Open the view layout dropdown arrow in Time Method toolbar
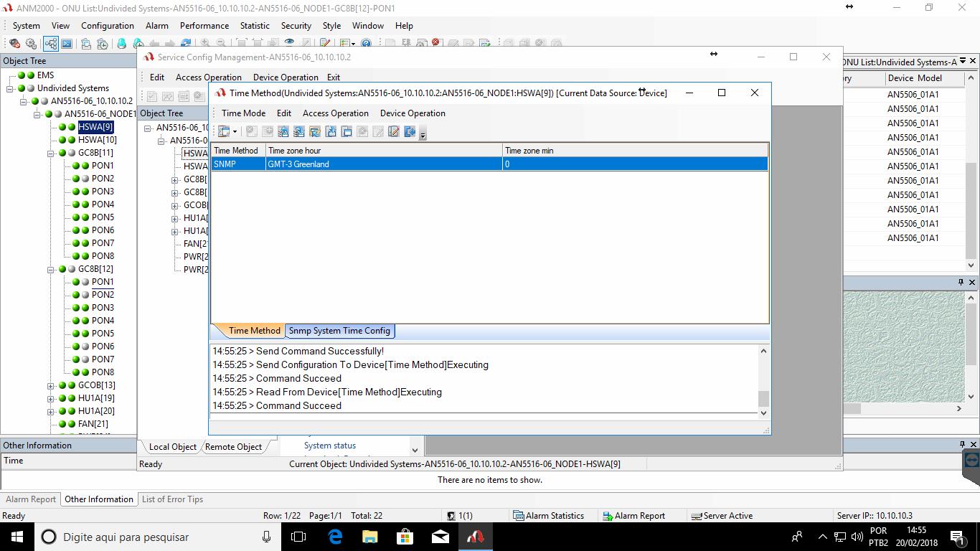The image size is (980, 551). 235,132
